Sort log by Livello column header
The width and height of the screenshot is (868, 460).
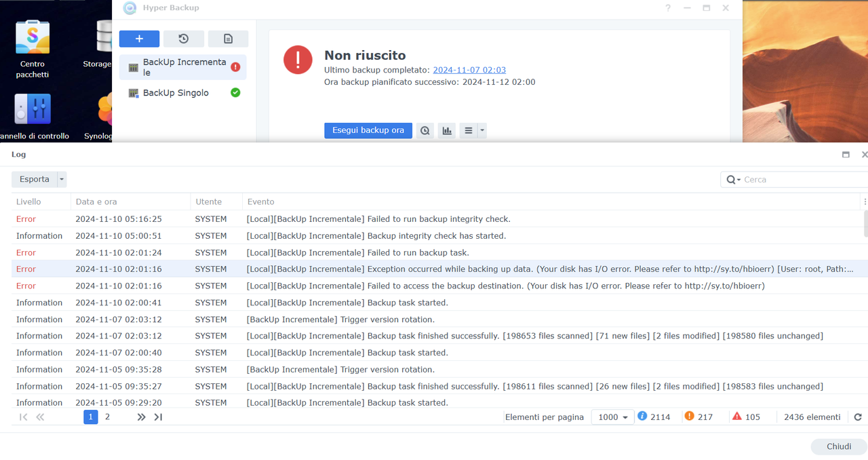coord(41,202)
